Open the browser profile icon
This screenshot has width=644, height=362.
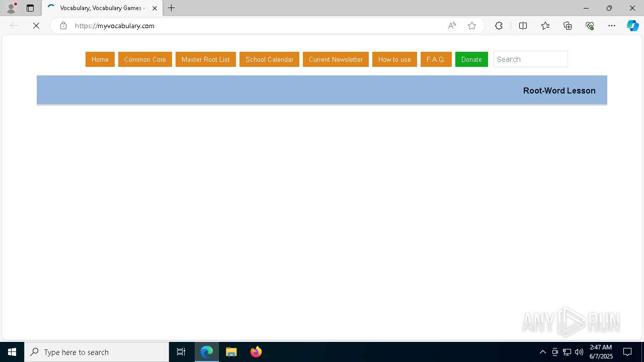tap(11, 8)
